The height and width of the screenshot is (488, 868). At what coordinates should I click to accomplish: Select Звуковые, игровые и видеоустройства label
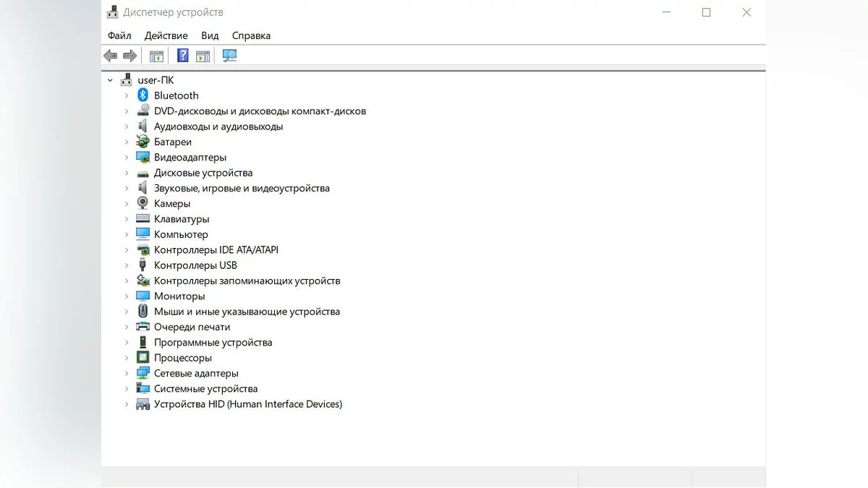[242, 188]
